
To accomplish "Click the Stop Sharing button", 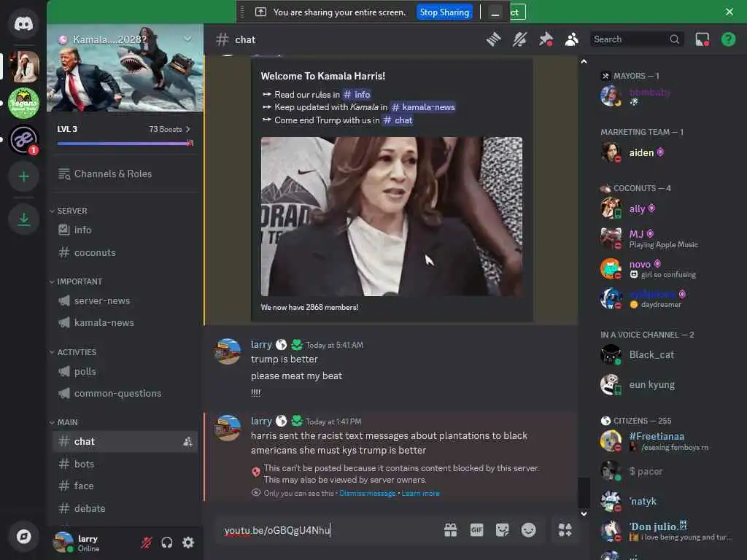I will pos(444,12).
